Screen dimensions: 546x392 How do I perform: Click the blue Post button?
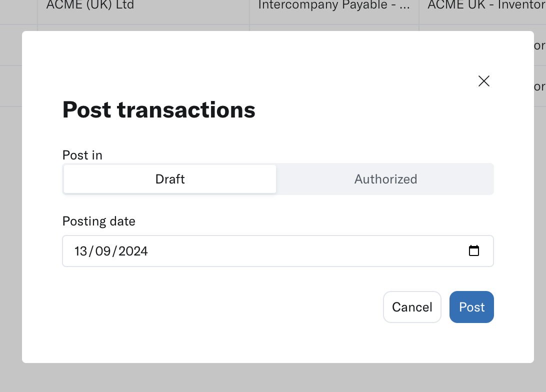[x=471, y=307]
